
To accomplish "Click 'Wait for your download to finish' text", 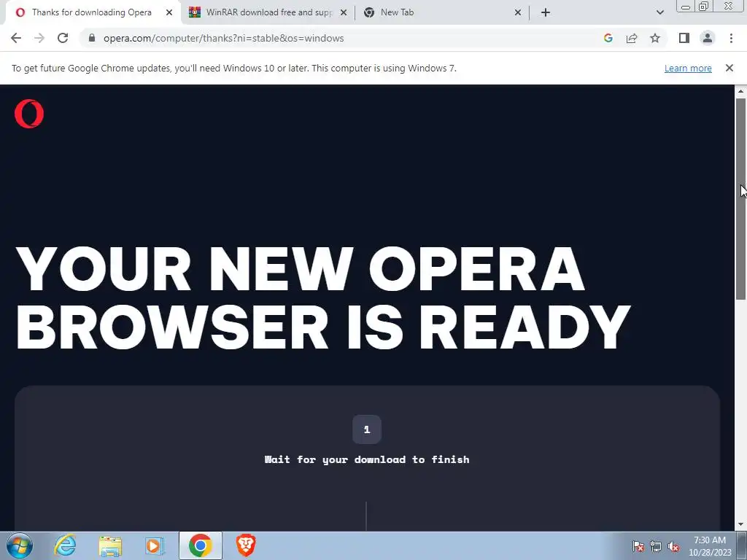I will (x=367, y=459).
